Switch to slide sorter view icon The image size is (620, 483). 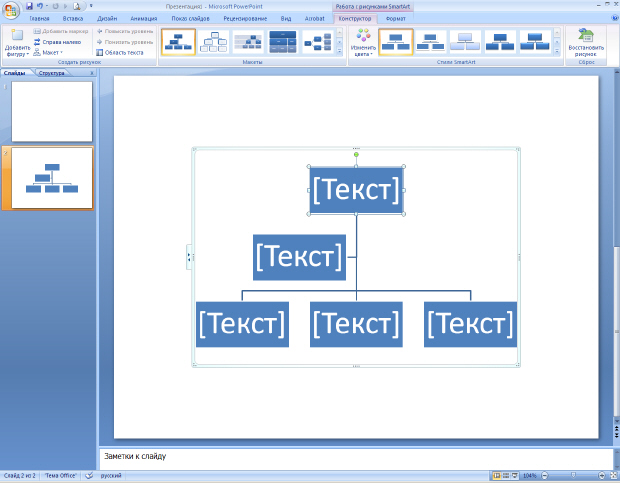(x=506, y=475)
